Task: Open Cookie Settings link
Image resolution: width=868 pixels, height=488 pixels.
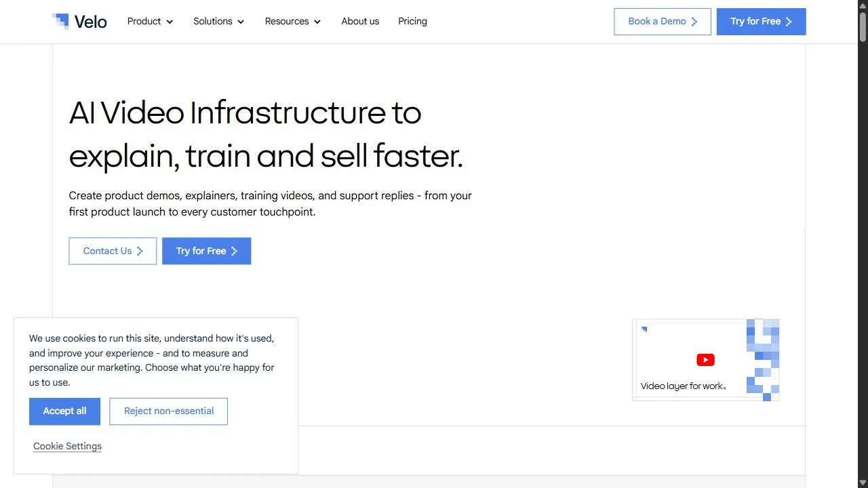Action: click(67, 446)
